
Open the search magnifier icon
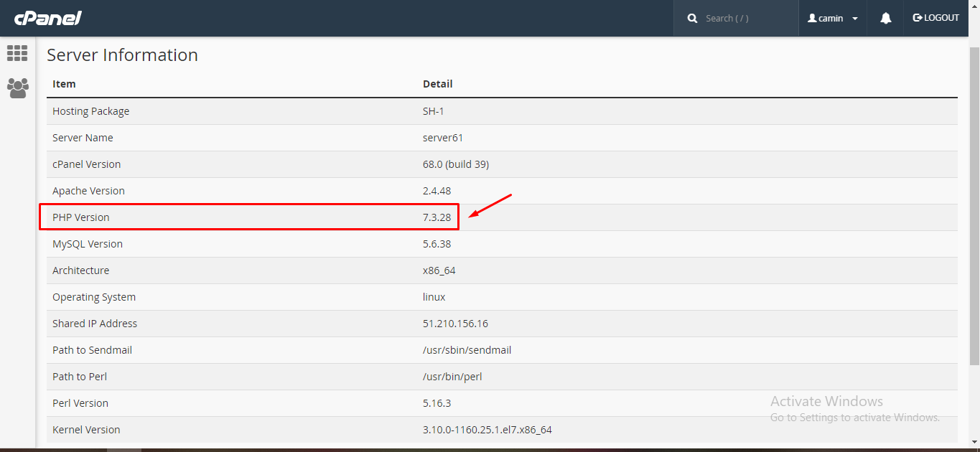click(691, 17)
